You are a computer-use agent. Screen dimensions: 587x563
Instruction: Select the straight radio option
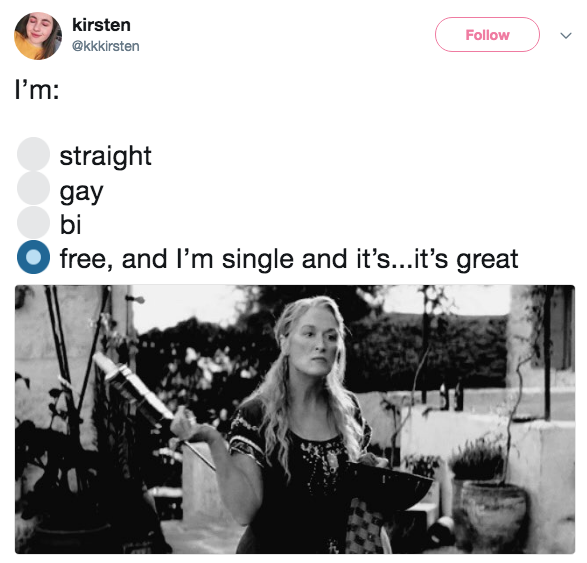33,154
